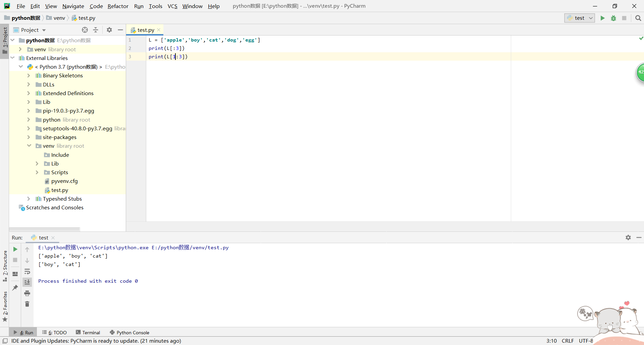
Task: Open Search Everywhere magnifier
Action: pyautogui.click(x=638, y=18)
